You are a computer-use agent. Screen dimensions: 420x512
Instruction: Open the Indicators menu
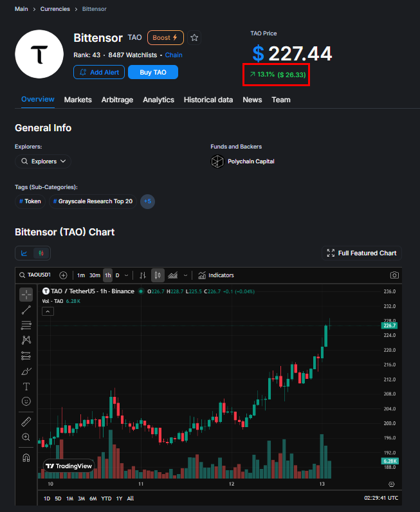coord(216,275)
